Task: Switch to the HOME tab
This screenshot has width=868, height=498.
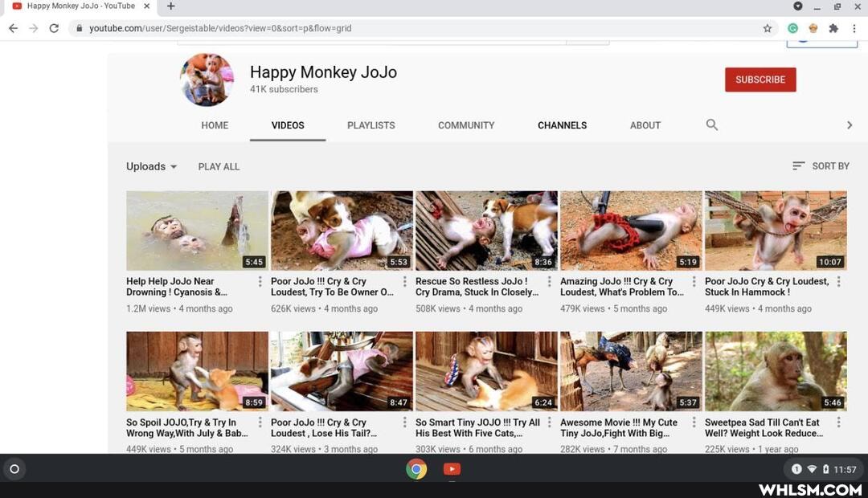Action: click(215, 125)
